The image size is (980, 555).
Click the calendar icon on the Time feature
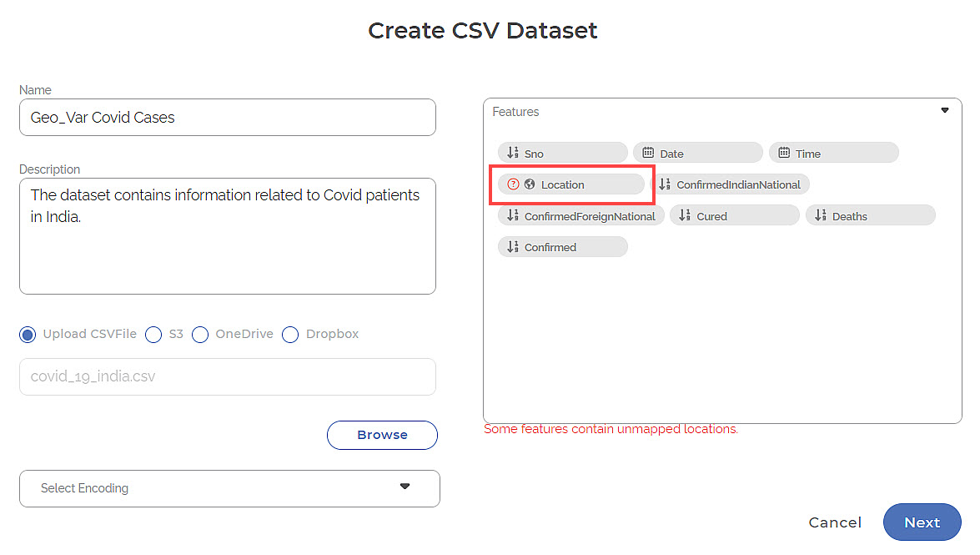coord(783,152)
